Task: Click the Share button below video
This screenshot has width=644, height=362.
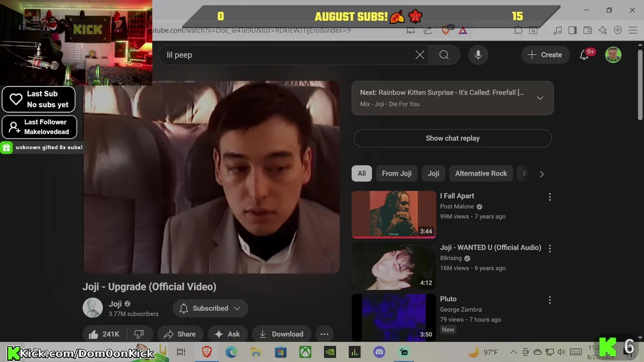Action: tap(180, 334)
